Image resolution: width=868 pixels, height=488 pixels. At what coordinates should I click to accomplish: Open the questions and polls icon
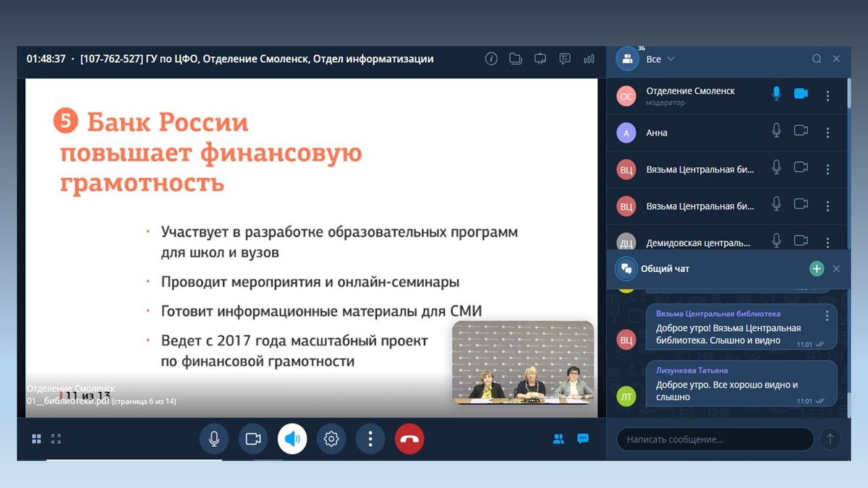coord(565,59)
